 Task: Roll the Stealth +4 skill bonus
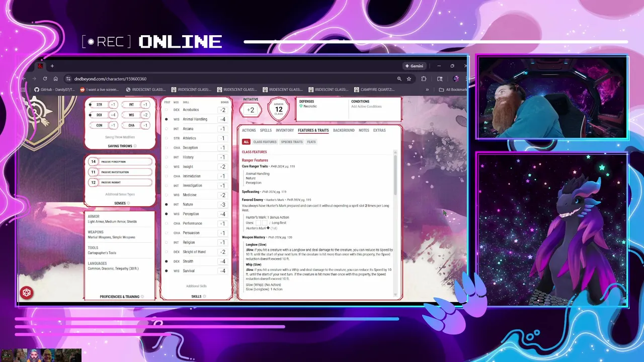(223, 261)
